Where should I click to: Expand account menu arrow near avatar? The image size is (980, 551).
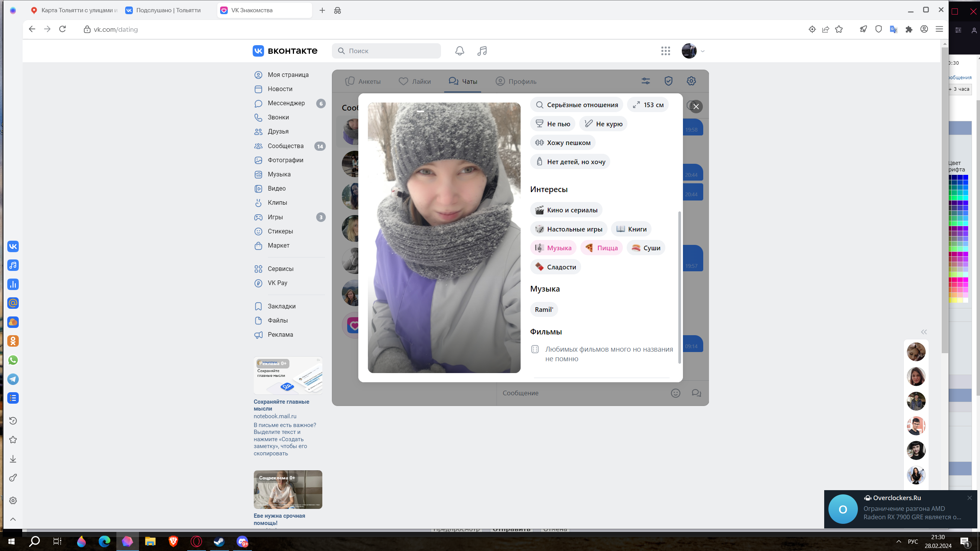click(x=702, y=51)
